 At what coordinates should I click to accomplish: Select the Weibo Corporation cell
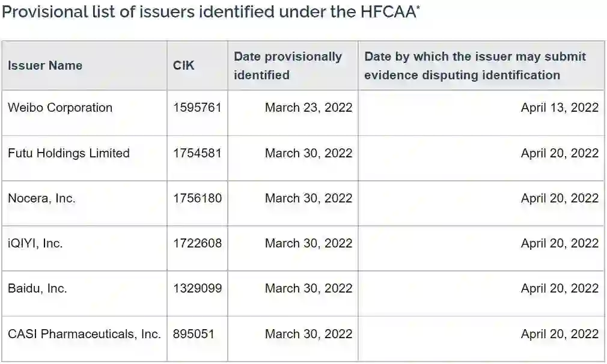[60, 108]
